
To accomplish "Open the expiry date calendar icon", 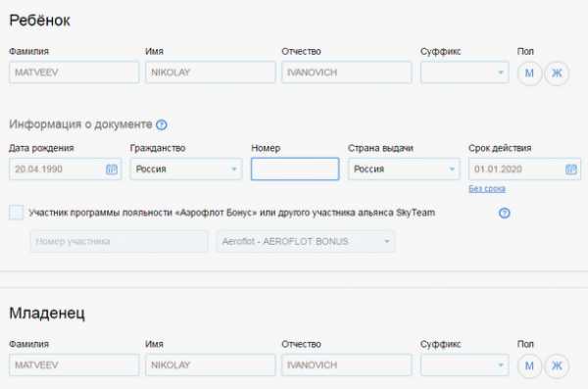I will coord(571,170).
